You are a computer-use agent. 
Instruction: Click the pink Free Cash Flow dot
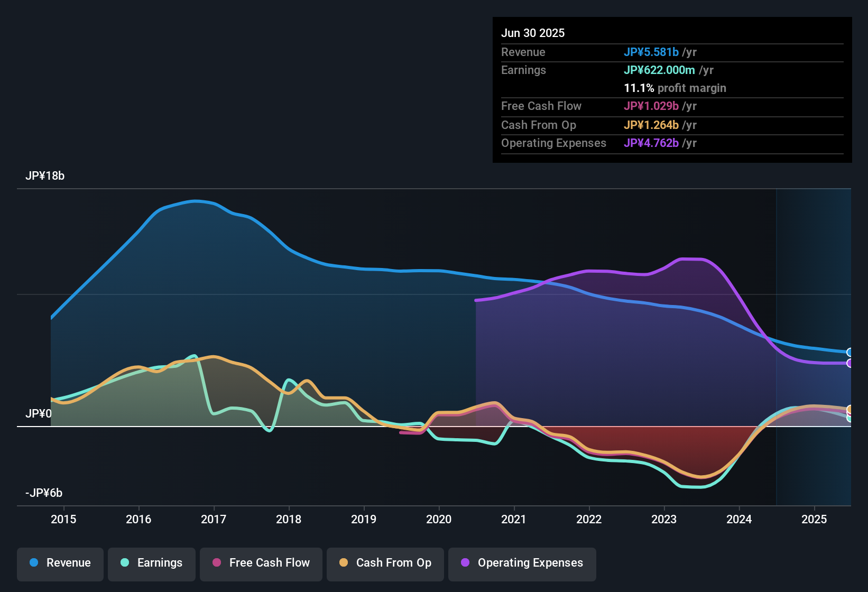pyautogui.click(x=217, y=563)
